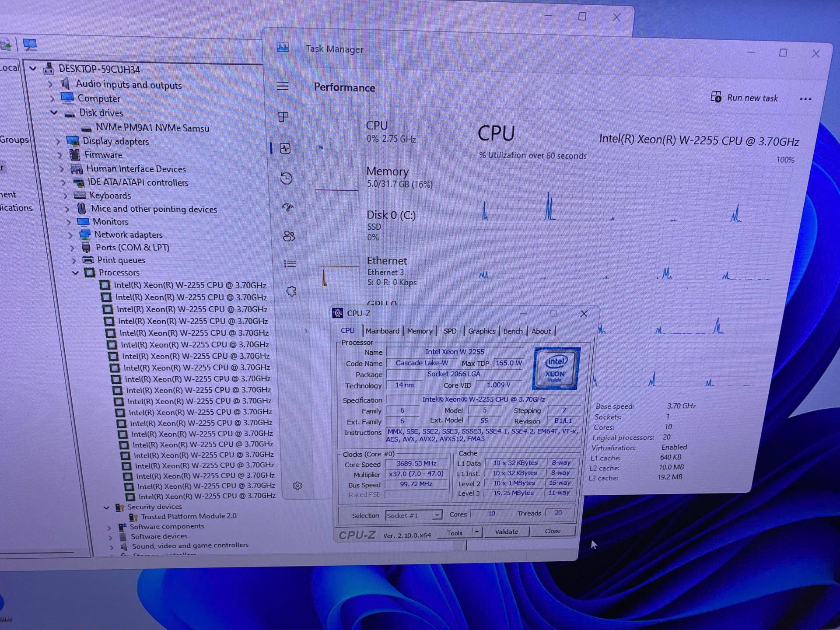The image size is (840, 630).
Task: Click the more options ellipsis in Task Manager
Action: [805, 99]
